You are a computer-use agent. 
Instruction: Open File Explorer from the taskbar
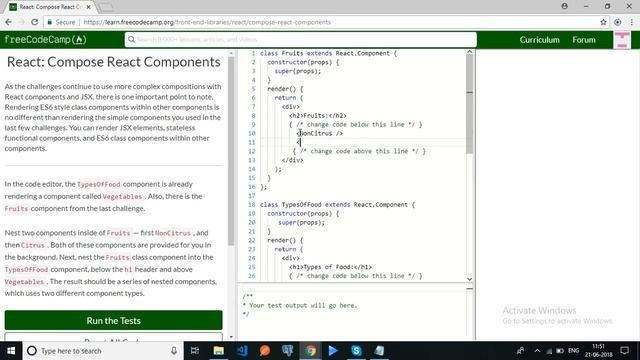pos(218,351)
